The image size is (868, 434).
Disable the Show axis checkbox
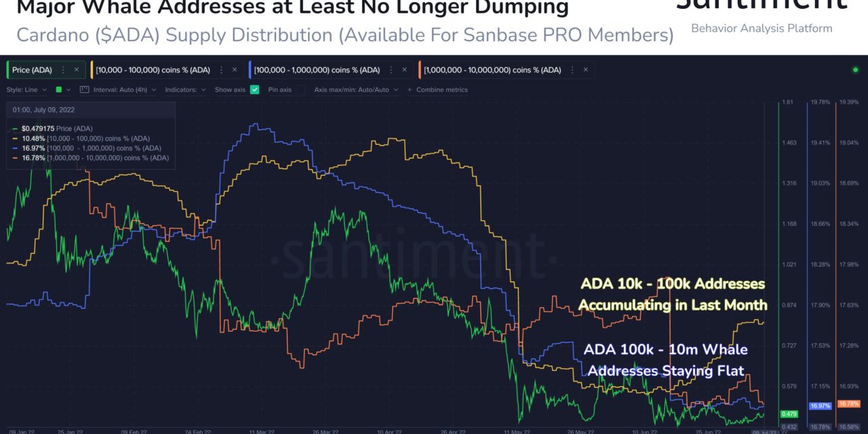(x=254, y=89)
